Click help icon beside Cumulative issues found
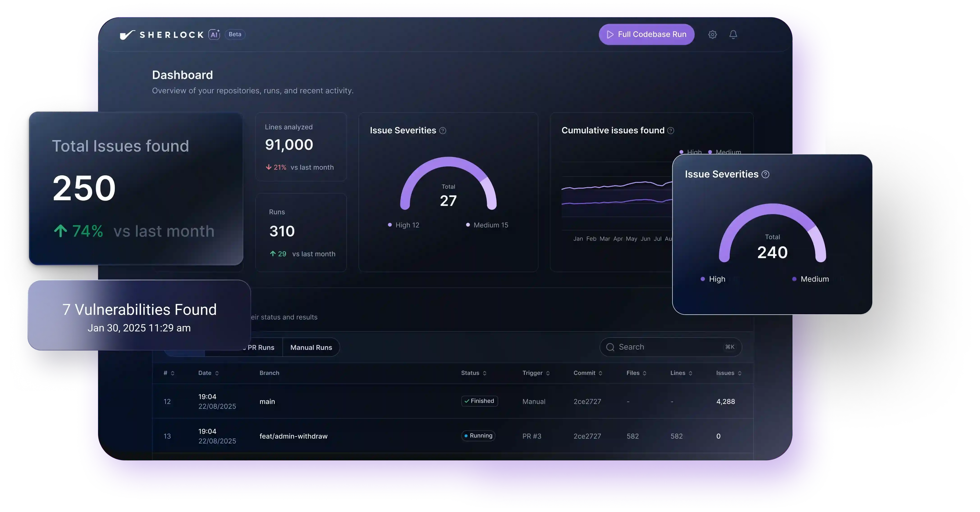The width and height of the screenshot is (980, 512). [671, 131]
